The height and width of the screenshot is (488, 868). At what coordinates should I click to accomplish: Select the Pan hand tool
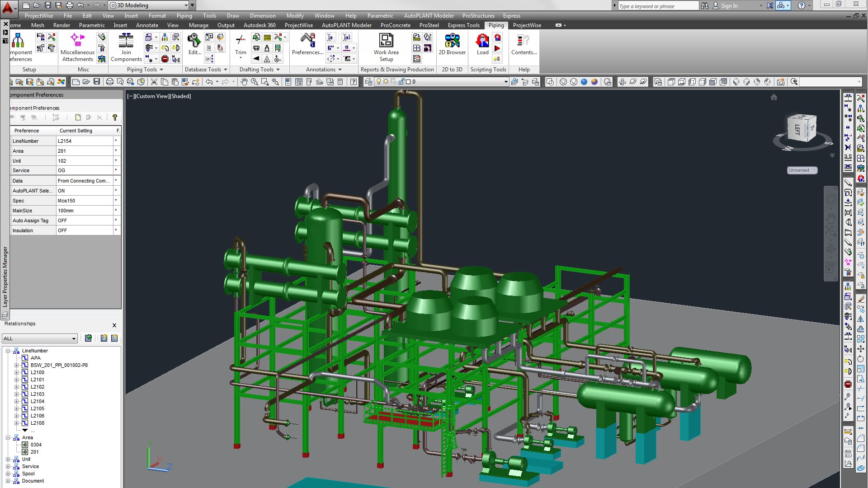[244, 82]
